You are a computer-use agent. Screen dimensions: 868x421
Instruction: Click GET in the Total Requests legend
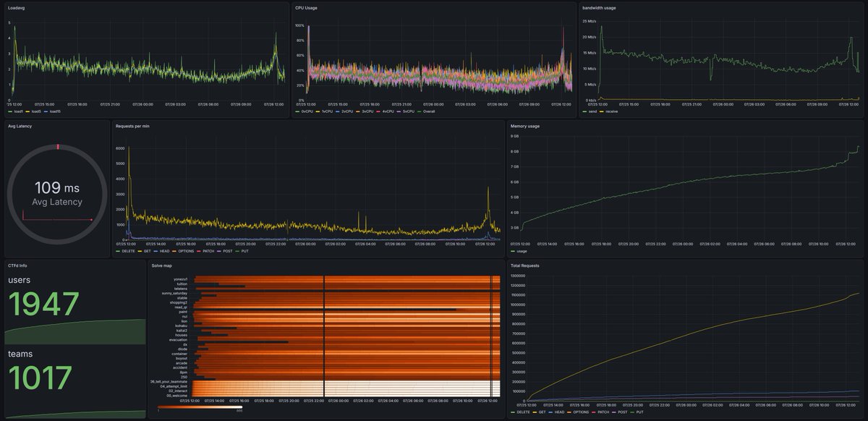[542, 412]
